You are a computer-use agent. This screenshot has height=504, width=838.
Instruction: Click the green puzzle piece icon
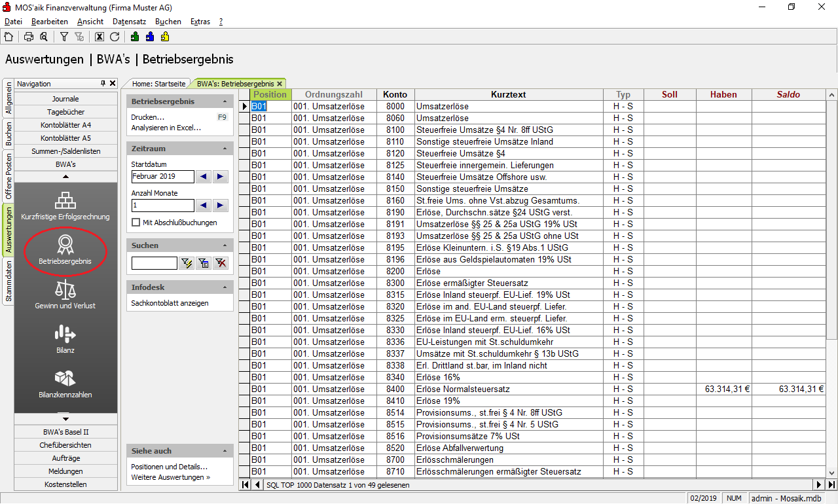coord(135,37)
